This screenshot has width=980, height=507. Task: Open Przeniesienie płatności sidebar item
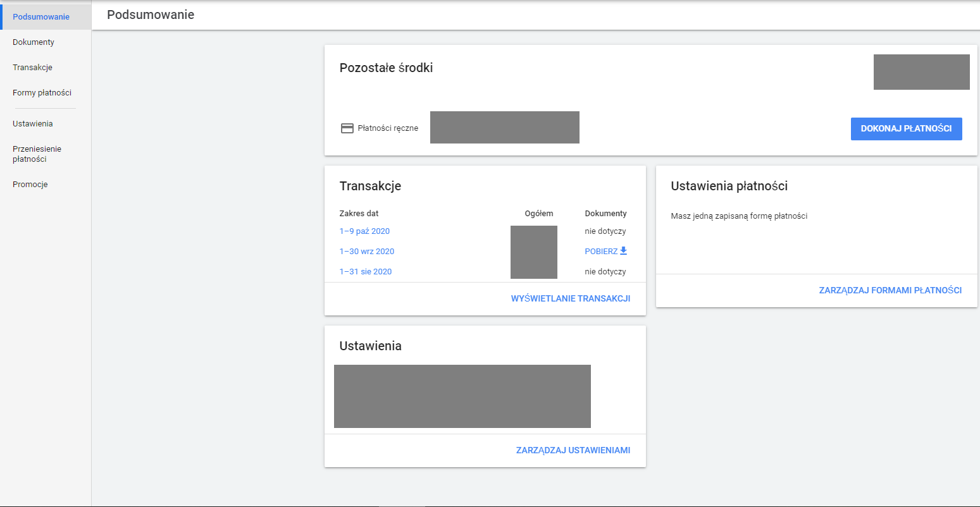pyautogui.click(x=37, y=154)
